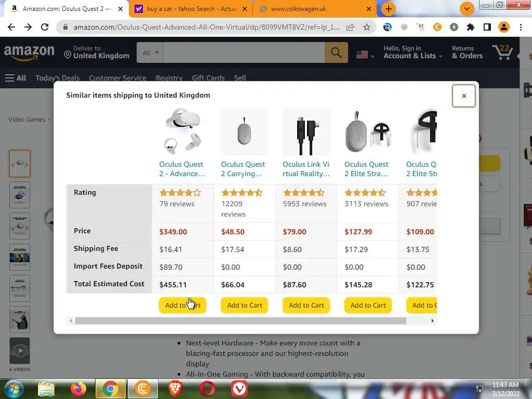Viewport: 532px width, 399px height.
Task: Close the volkswagen.uk tab
Action: pyautogui.click(x=369, y=9)
